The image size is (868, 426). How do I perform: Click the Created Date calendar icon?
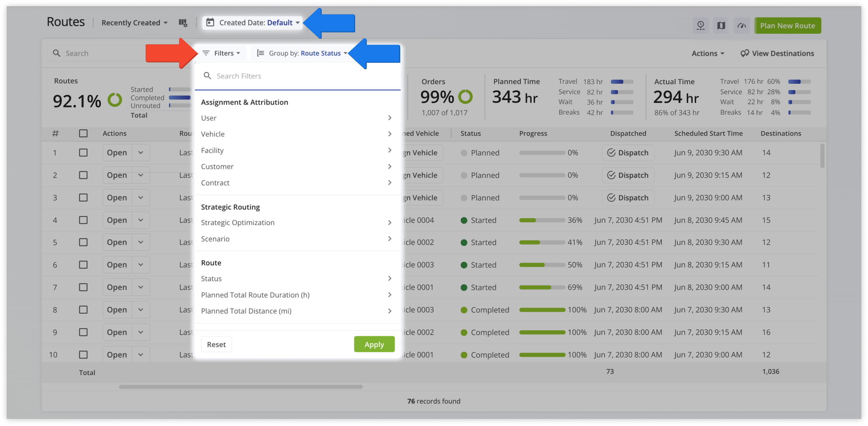coord(211,23)
